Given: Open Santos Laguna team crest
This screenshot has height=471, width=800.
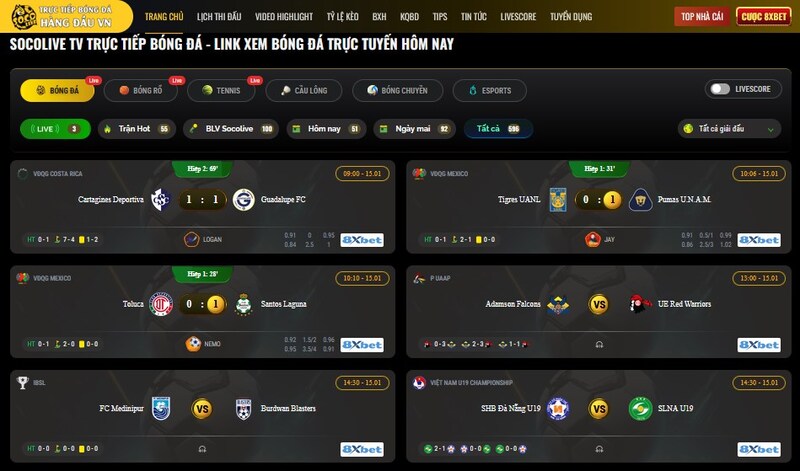Looking at the screenshot, I should (x=243, y=304).
